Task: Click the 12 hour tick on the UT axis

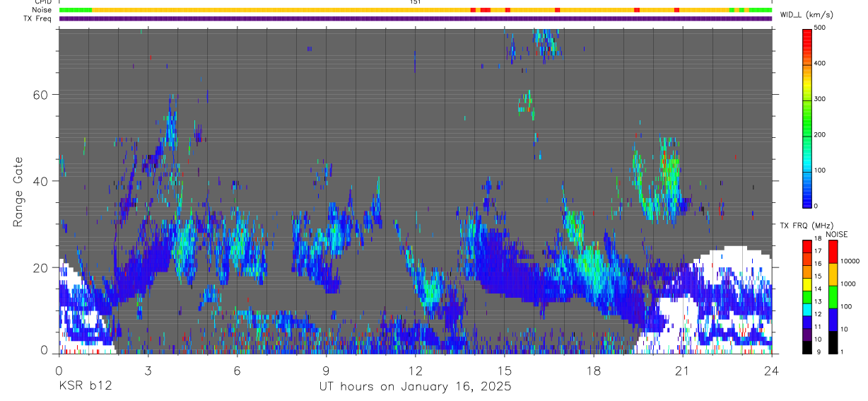Action: coord(415,370)
